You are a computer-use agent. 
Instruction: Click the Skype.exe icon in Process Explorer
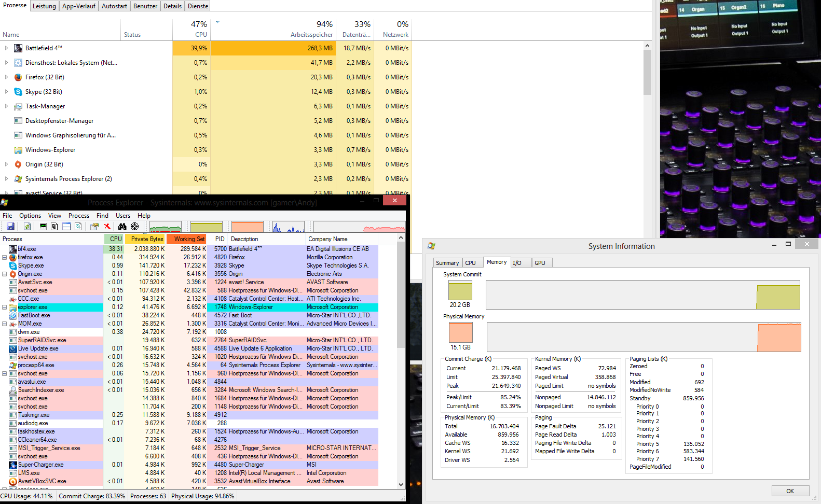coord(13,265)
